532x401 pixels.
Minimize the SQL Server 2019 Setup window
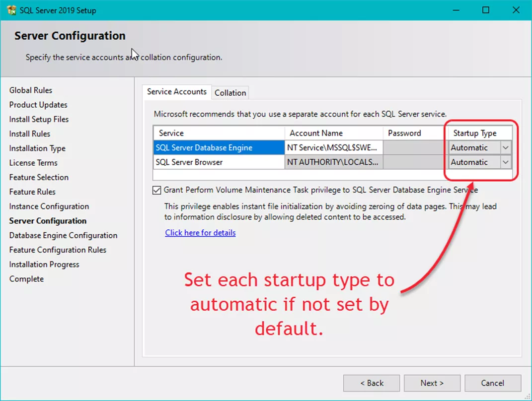coord(456,10)
